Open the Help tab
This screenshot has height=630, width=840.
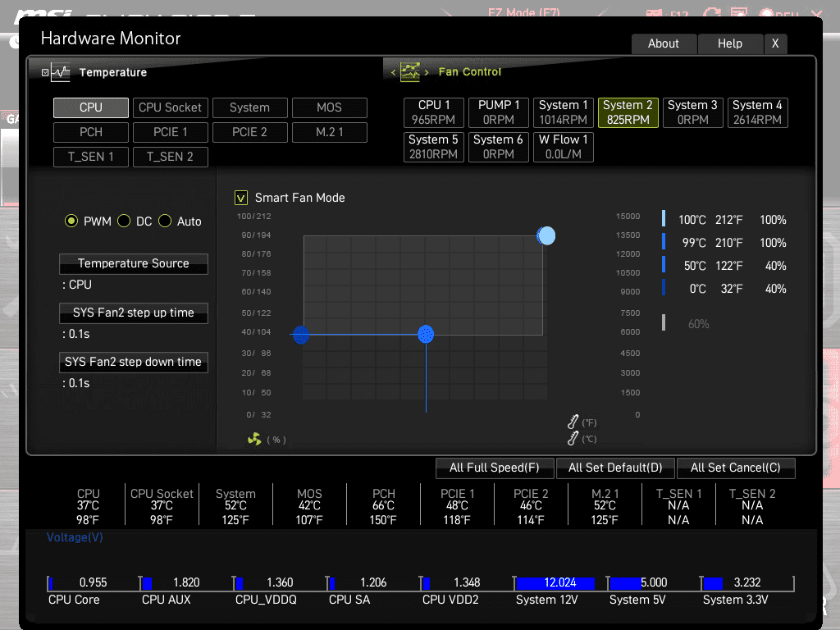(729, 43)
